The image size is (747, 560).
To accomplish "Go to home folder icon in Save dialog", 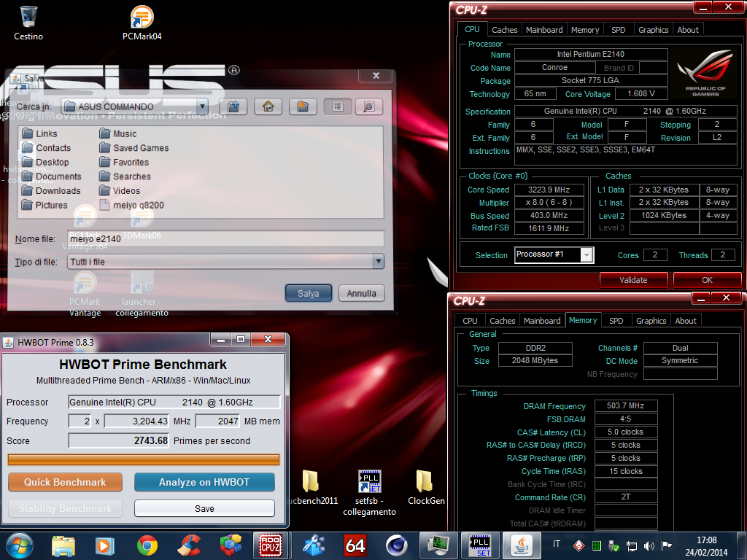I will click(x=268, y=106).
